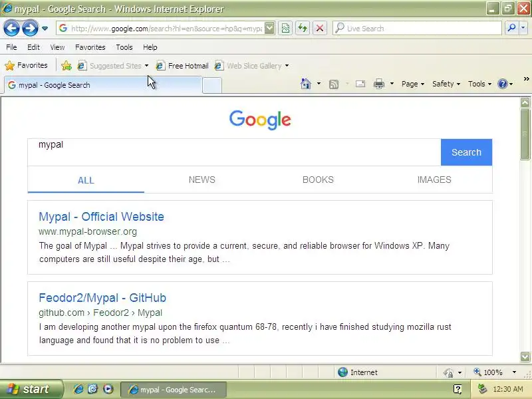Image resolution: width=532 pixels, height=399 pixels.
Task: Click Add to Favorites Bar icon
Action: click(x=66, y=65)
